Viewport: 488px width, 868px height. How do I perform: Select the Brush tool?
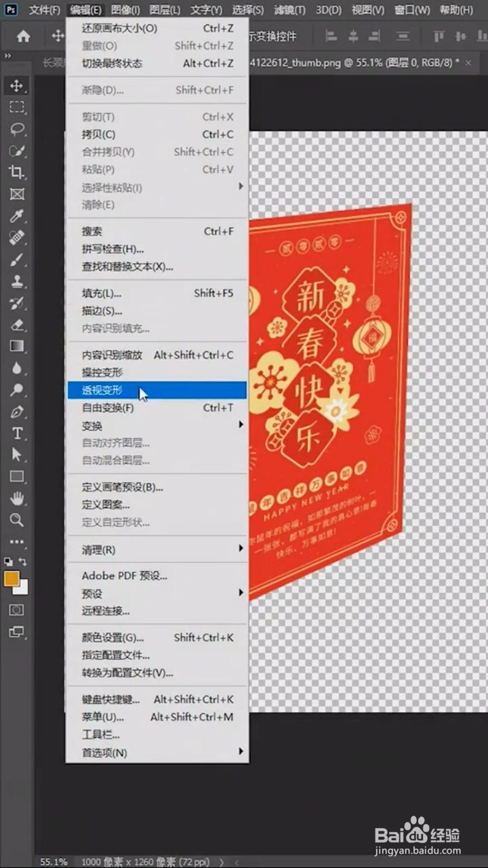tap(17, 259)
